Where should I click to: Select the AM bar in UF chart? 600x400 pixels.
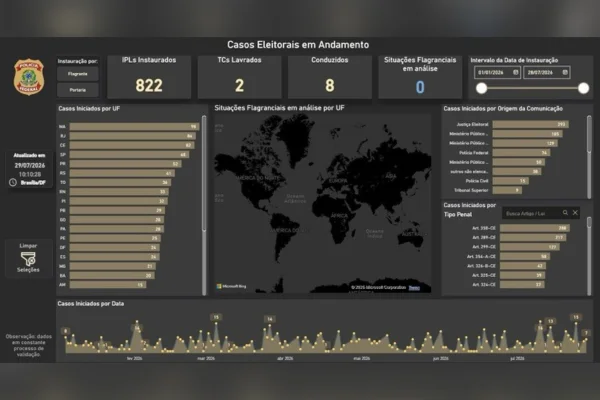tap(108, 285)
